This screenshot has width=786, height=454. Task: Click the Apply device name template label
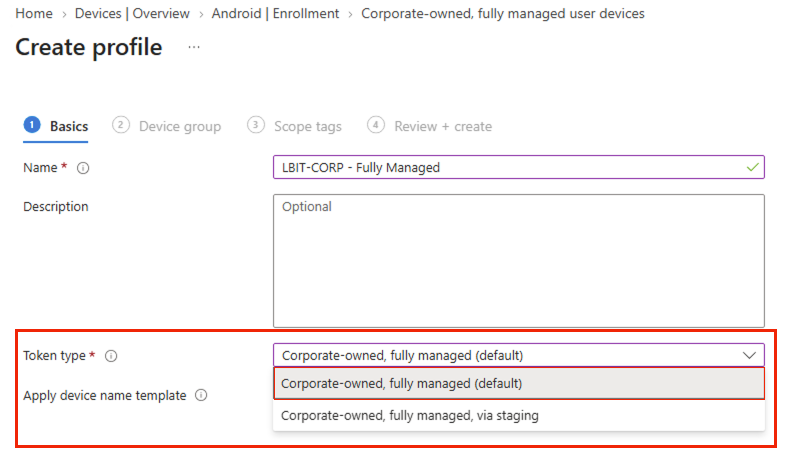105,395
